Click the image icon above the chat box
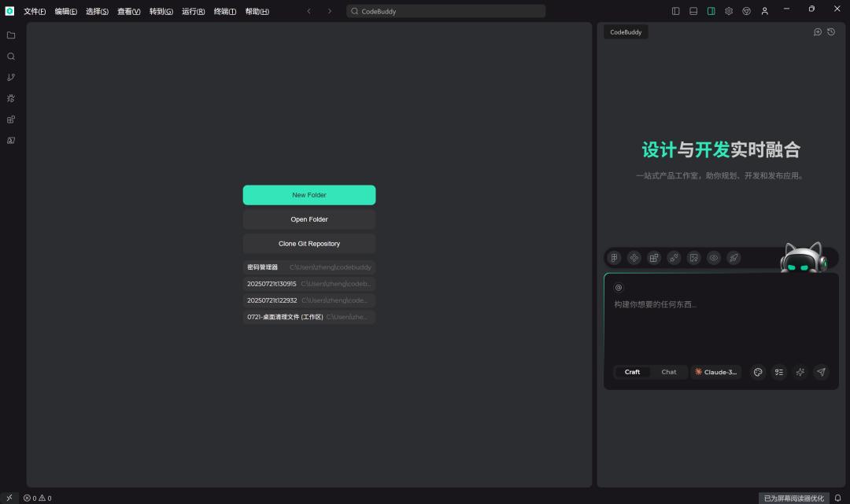This screenshot has width=850, height=504. 694,258
